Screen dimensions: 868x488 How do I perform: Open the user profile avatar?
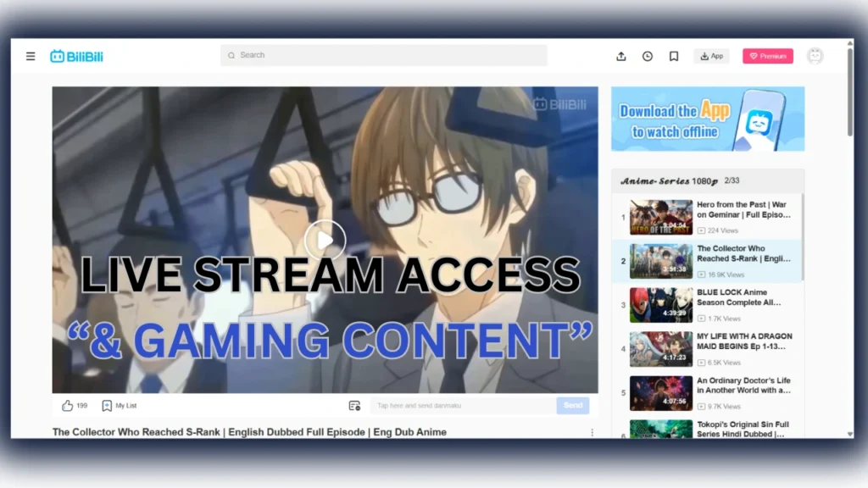pyautogui.click(x=815, y=56)
